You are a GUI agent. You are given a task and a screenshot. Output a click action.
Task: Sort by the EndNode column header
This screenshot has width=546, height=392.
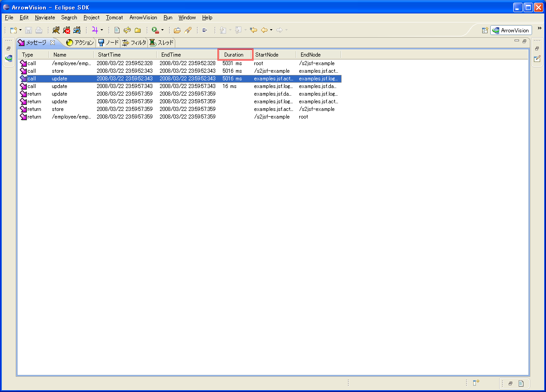[318, 54]
